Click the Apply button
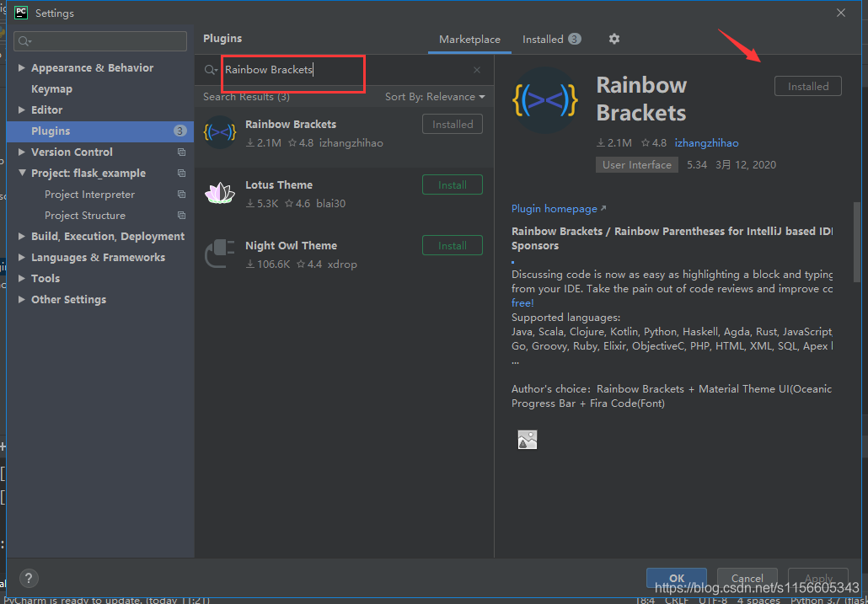Viewport: 868px width, 604px height. tap(818, 578)
